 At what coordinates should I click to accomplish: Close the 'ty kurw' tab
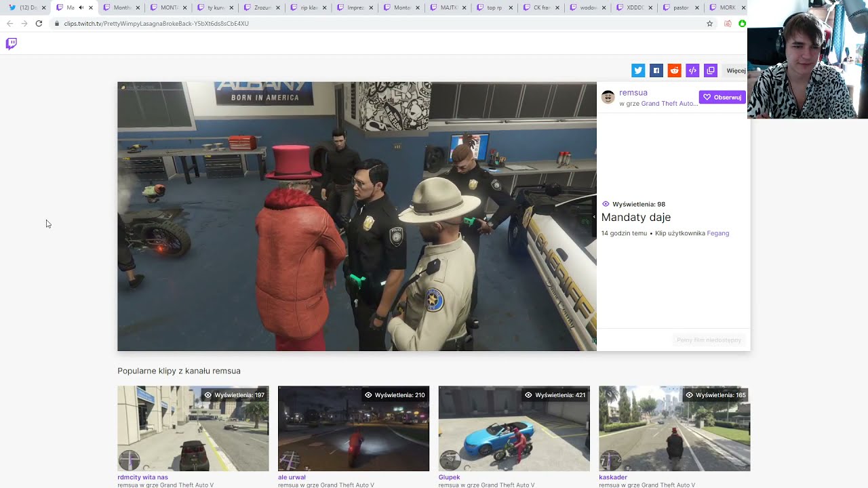[231, 7]
